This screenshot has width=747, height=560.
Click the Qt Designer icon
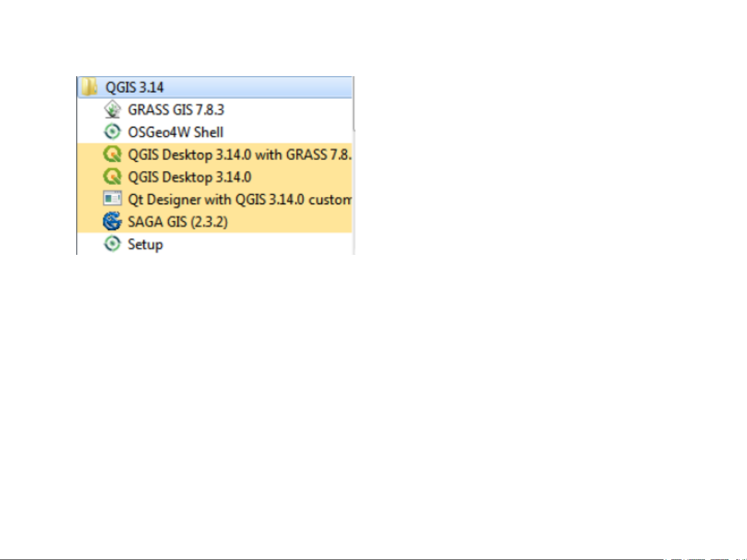click(112, 199)
